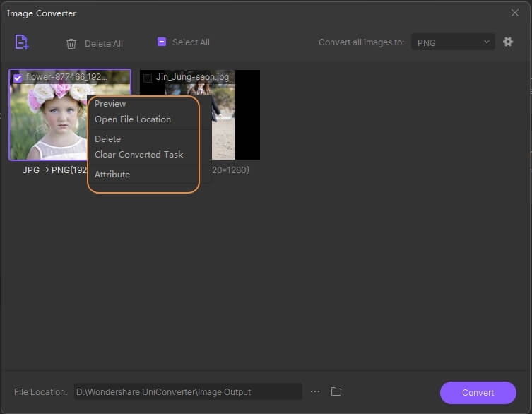Viewport: 532px width, 414px height.
Task: Uncheck the flower image checkbox
Action: coord(18,78)
